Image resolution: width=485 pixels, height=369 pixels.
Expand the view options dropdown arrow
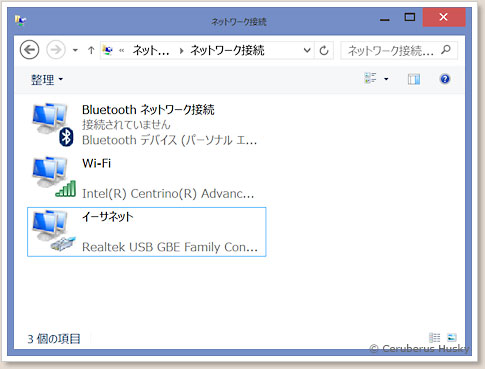(386, 79)
